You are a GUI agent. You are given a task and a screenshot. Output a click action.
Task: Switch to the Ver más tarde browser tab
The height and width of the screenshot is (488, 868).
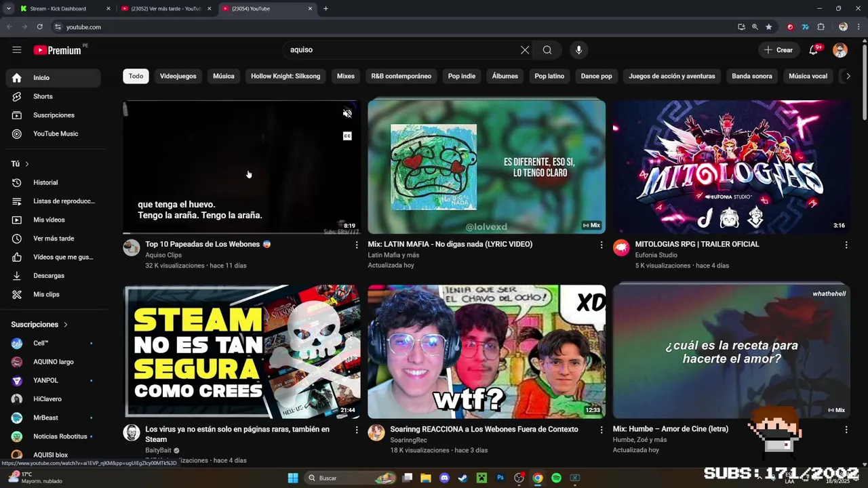[166, 9]
